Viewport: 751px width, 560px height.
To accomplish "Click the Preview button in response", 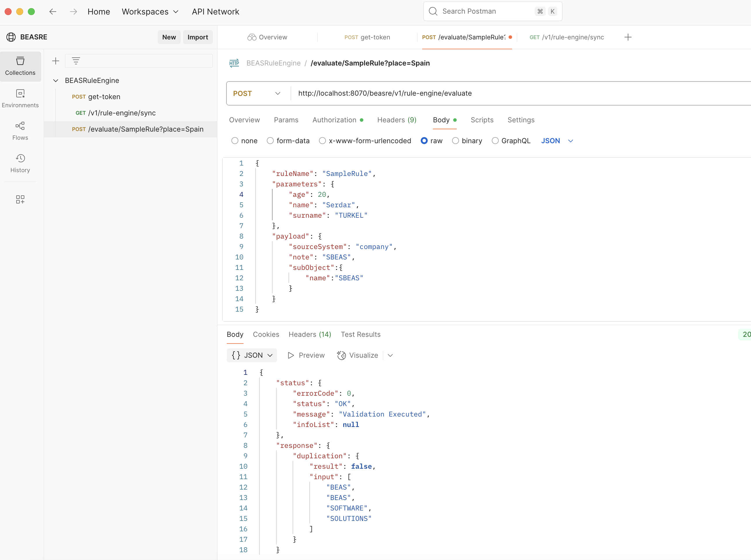I will [306, 355].
